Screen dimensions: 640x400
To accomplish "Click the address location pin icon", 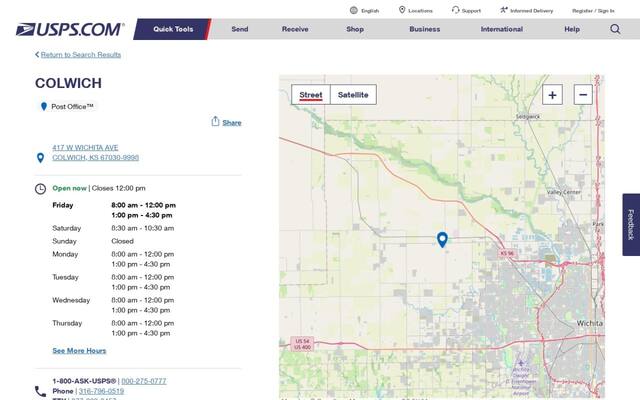I will click(x=40, y=158).
